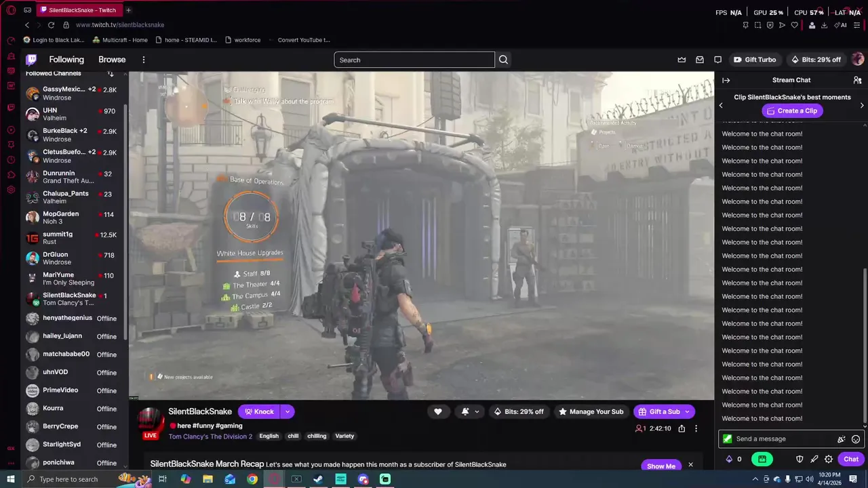
Task: Click the Gift Turbo button
Action: pyautogui.click(x=754, y=60)
